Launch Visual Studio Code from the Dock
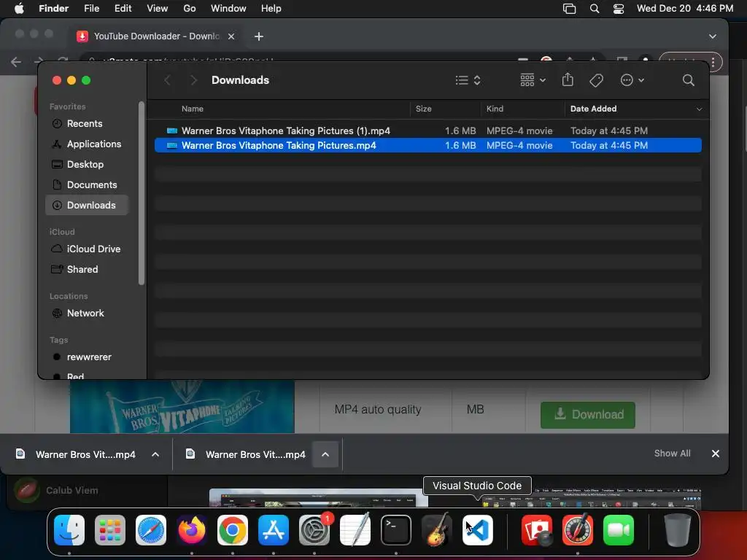The image size is (747, 560). (477, 530)
